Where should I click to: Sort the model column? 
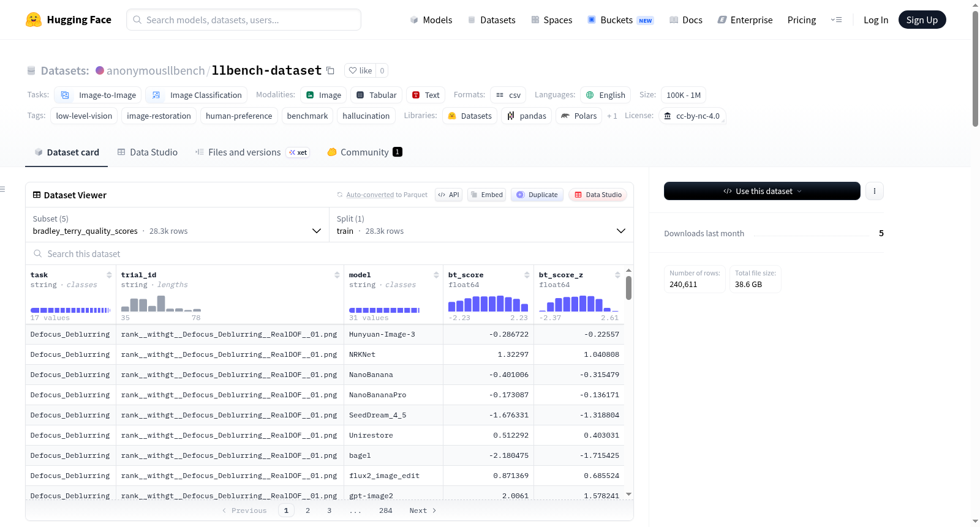(436, 275)
